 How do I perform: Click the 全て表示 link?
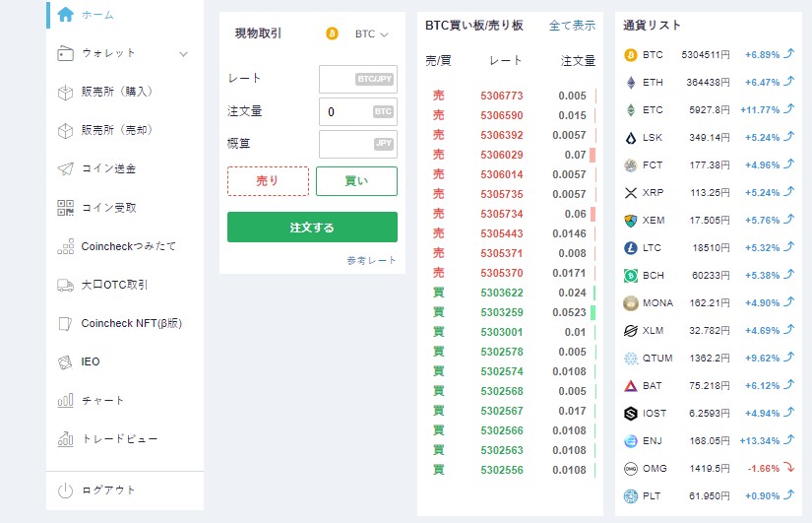point(572,26)
